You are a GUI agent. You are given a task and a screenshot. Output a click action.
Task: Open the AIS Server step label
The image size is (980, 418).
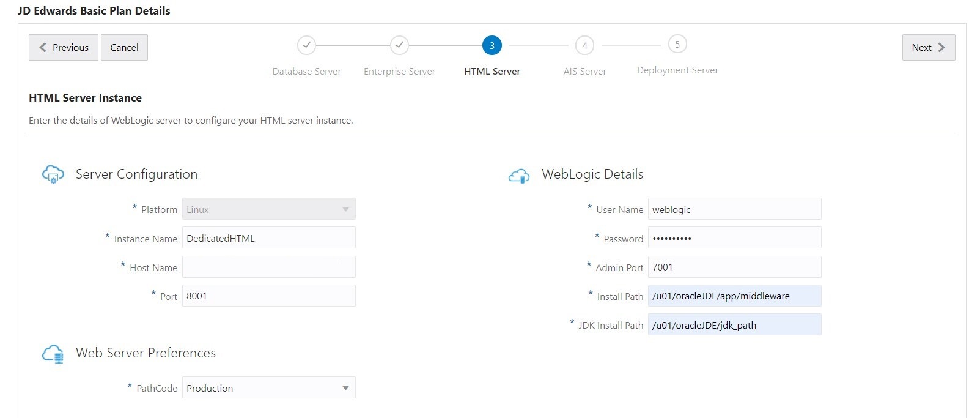[x=585, y=71]
